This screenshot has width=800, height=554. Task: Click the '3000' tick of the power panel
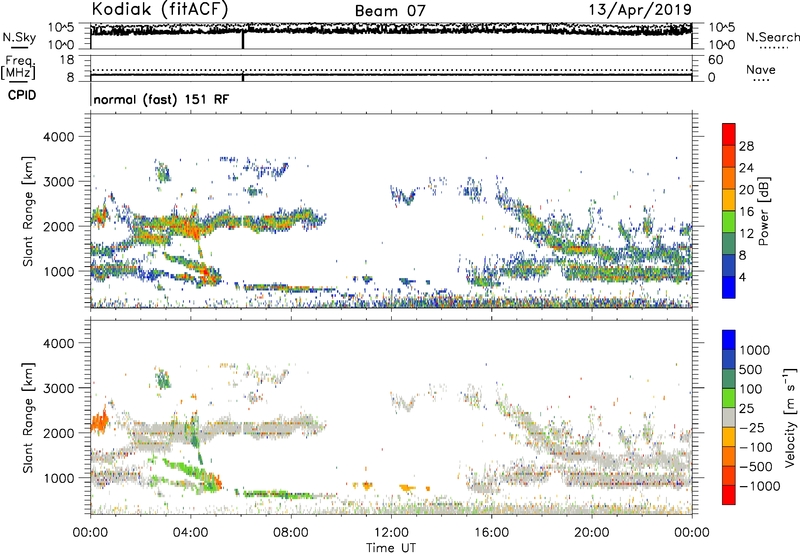(59, 182)
